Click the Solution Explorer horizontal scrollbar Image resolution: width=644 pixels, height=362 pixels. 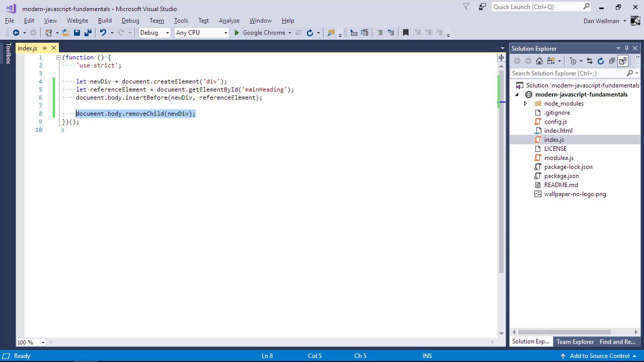(x=564, y=332)
